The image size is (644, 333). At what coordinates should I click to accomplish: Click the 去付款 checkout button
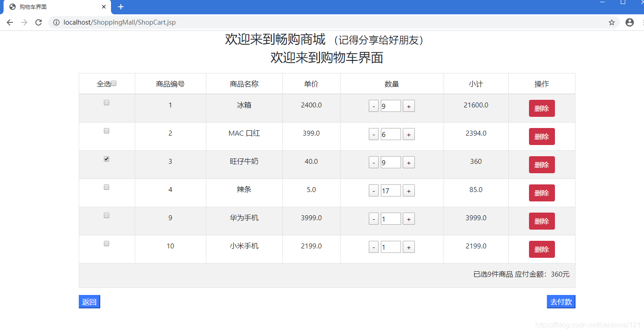561,302
